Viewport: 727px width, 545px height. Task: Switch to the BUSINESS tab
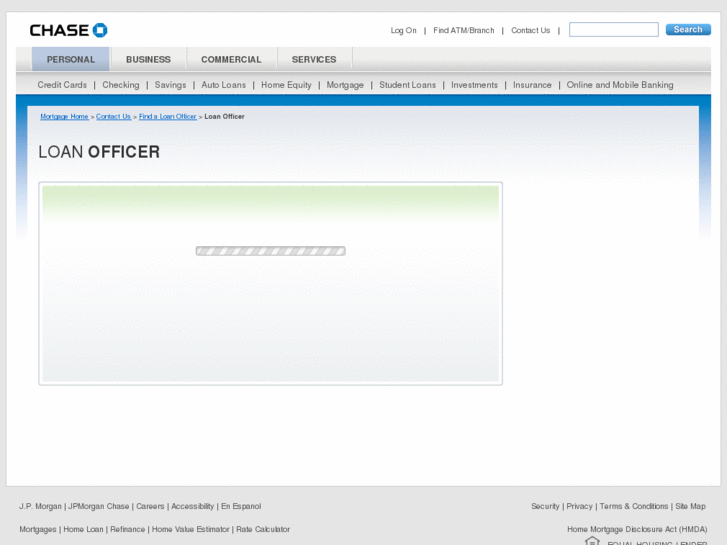[x=148, y=59]
